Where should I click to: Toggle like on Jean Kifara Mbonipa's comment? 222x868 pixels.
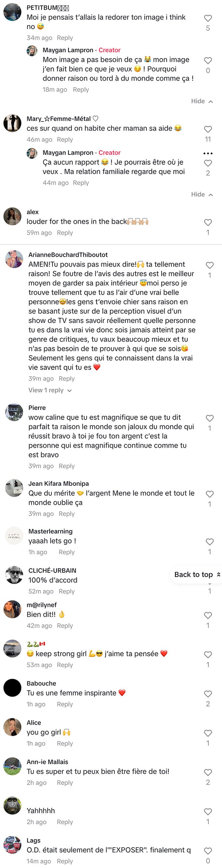210,494
